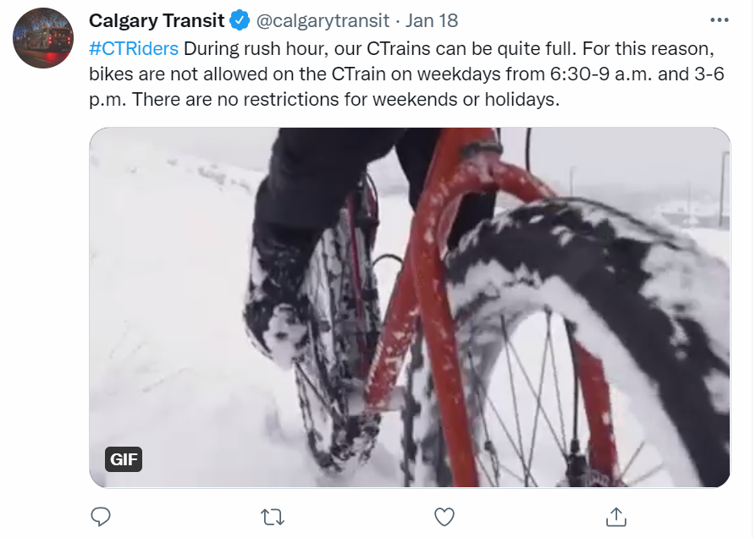Visit the @calgarytransit handle
The height and width of the screenshot is (538, 756).
[x=323, y=20]
